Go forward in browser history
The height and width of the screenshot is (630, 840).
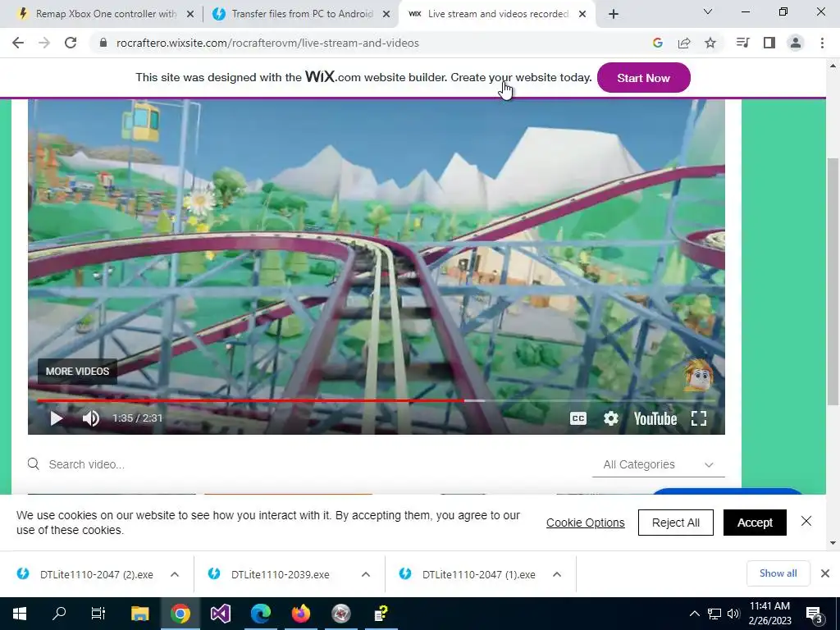pyautogui.click(x=44, y=43)
